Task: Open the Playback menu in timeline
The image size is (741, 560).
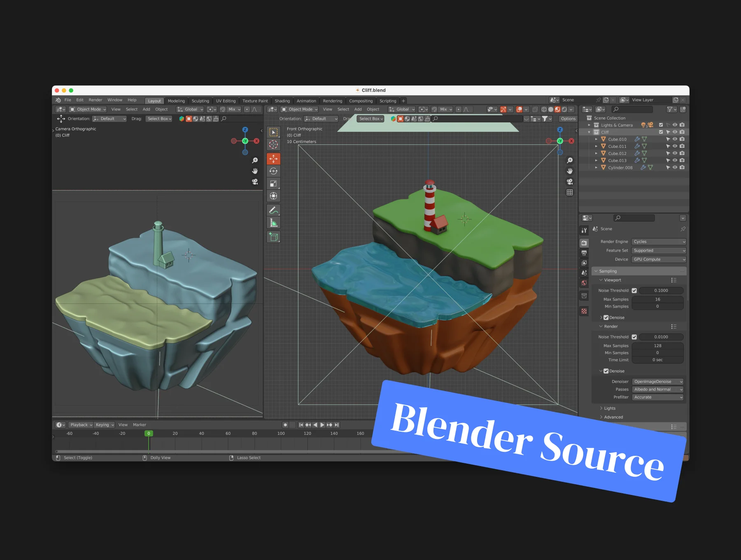Action: tap(81, 425)
